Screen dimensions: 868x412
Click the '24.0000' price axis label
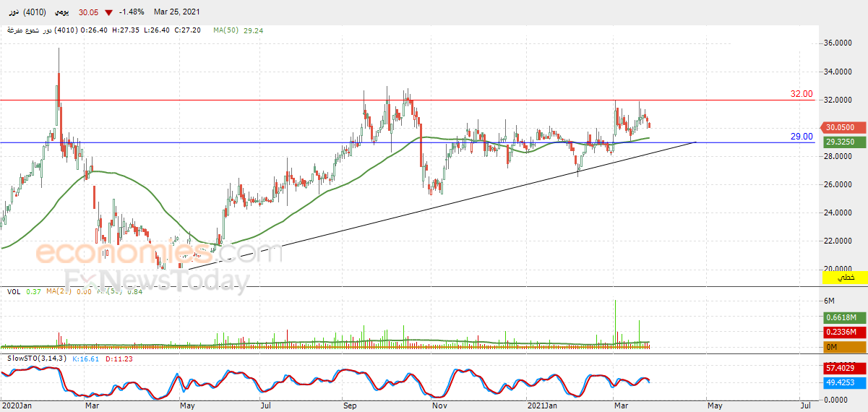(838, 213)
